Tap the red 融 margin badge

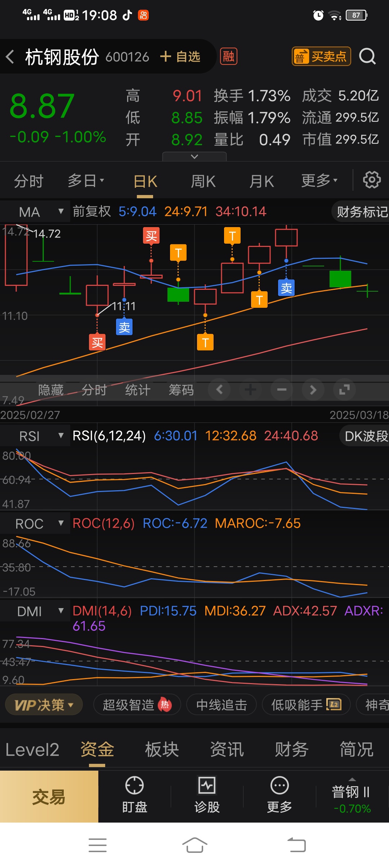228,56
